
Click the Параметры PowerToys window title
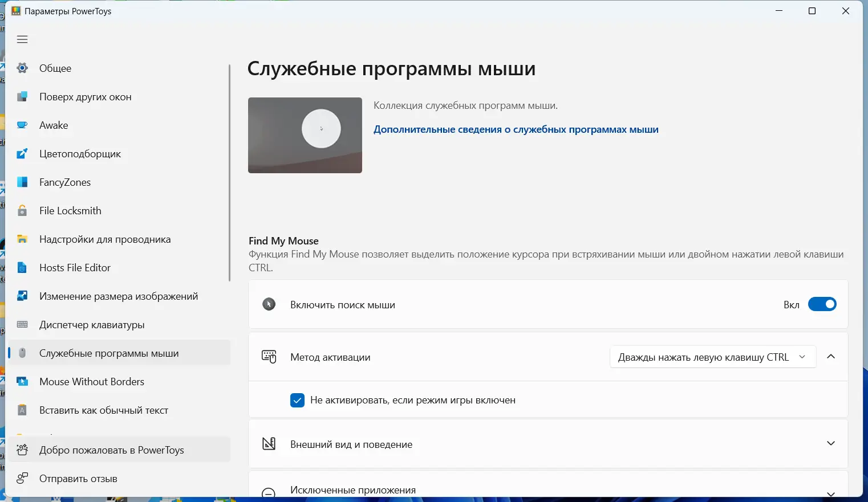point(68,11)
